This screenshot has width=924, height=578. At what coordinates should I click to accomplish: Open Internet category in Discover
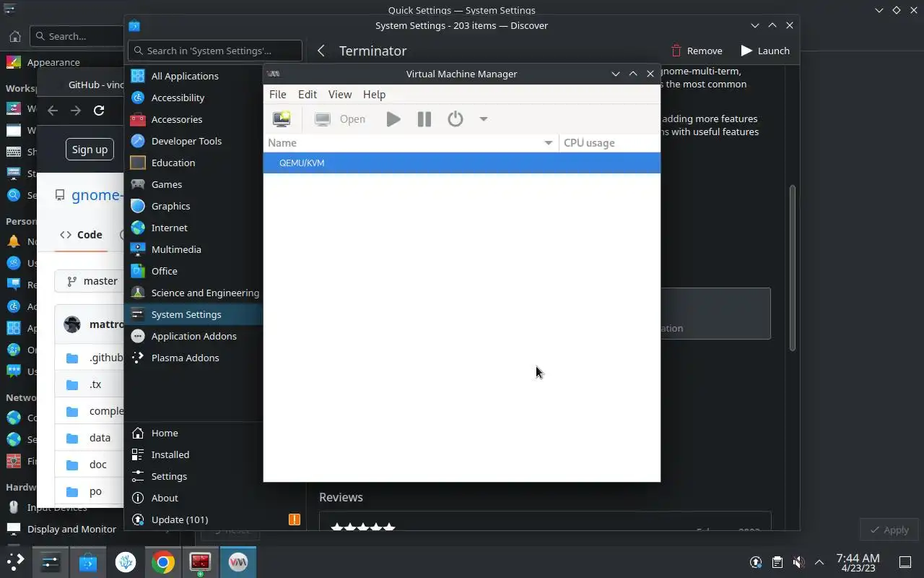click(x=193, y=228)
